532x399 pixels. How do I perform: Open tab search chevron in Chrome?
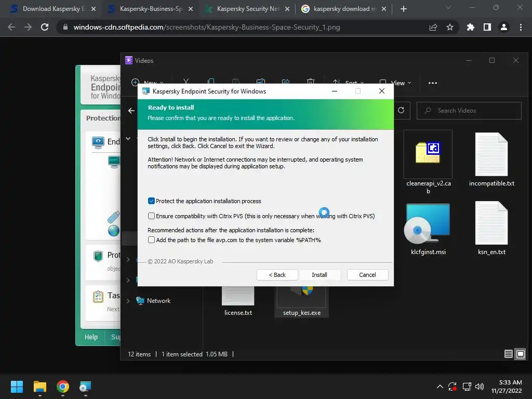[x=448, y=7]
